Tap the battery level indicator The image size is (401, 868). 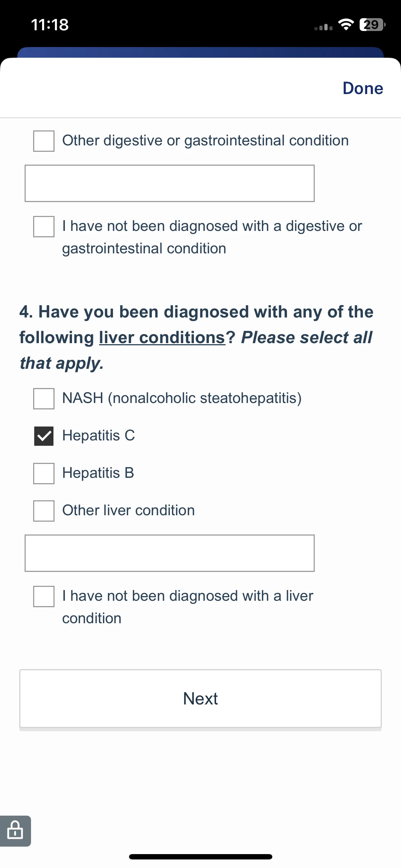(372, 25)
